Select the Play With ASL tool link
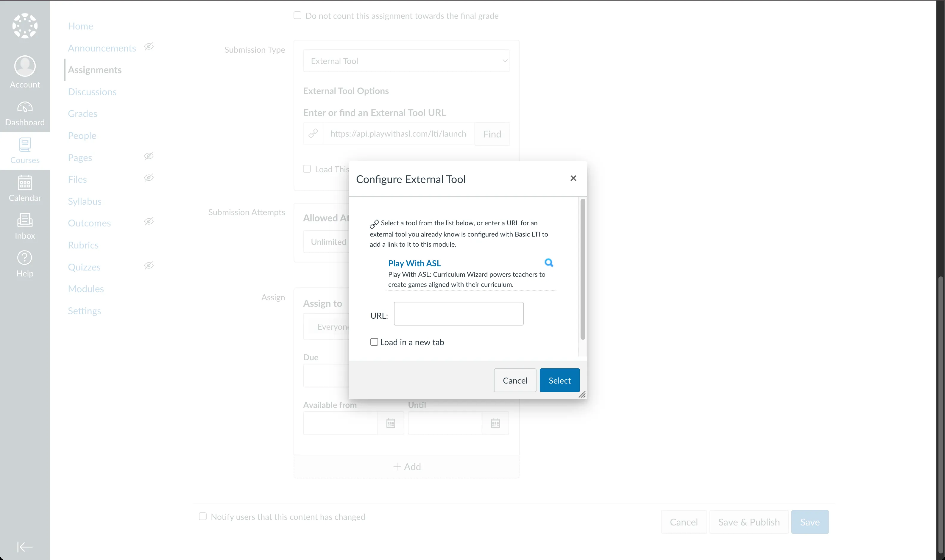The width and height of the screenshot is (945, 560). [x=414, y=263]
